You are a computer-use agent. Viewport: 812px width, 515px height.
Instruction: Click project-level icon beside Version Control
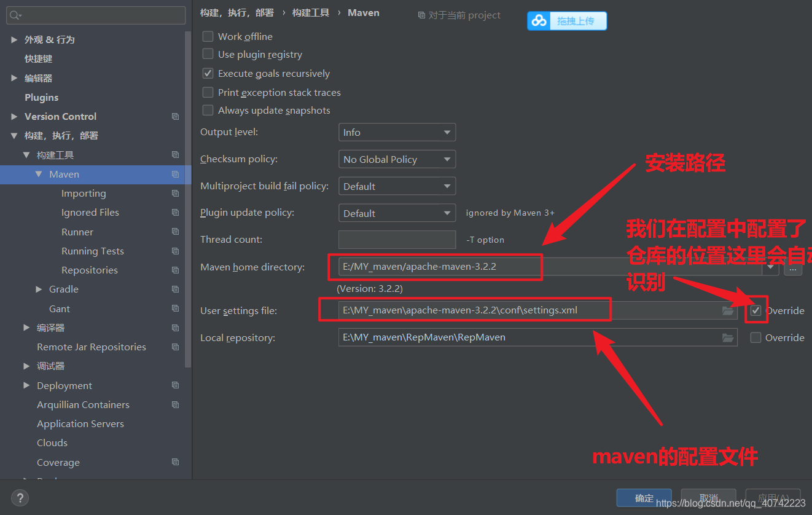pos(176,116)
